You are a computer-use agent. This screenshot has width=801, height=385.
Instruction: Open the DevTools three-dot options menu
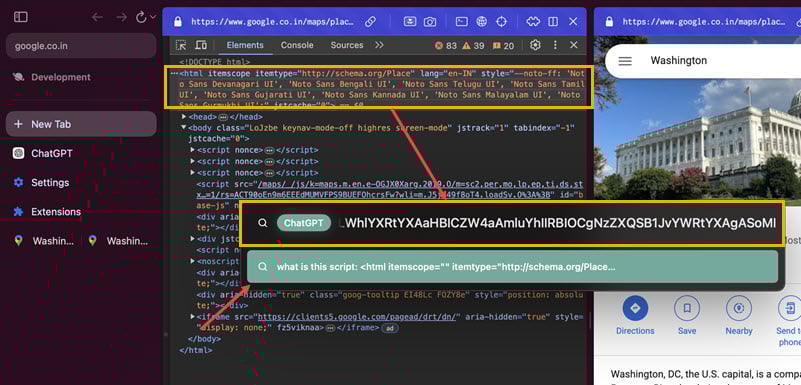555,45
